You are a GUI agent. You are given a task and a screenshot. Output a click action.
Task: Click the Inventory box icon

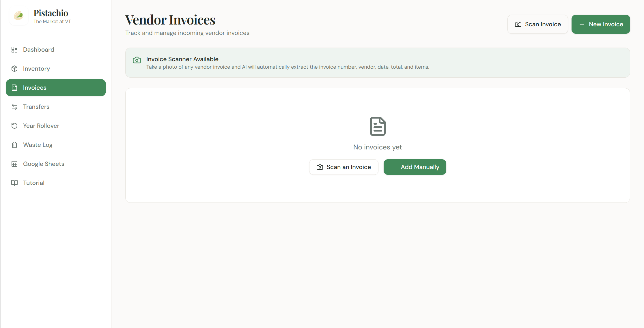tap(14, 69)
